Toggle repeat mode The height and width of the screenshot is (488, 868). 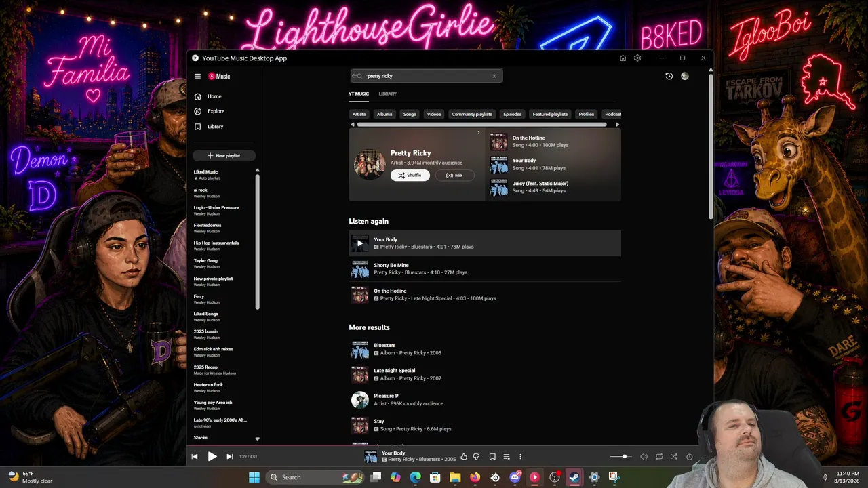(659, 457)
